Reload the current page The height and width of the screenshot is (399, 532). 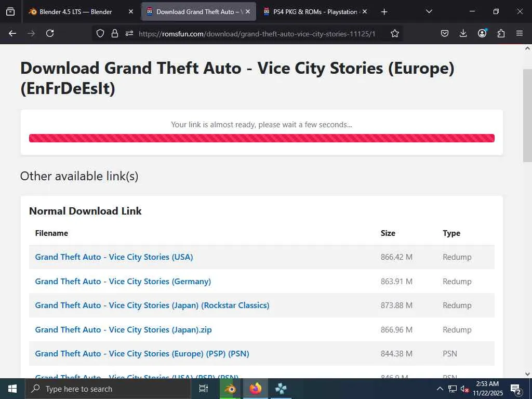(x=50, y=33)
